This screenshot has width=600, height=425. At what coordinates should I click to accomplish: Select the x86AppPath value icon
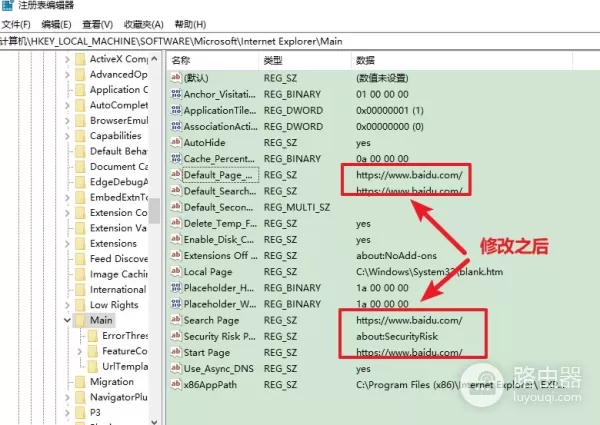pos(176,384)
